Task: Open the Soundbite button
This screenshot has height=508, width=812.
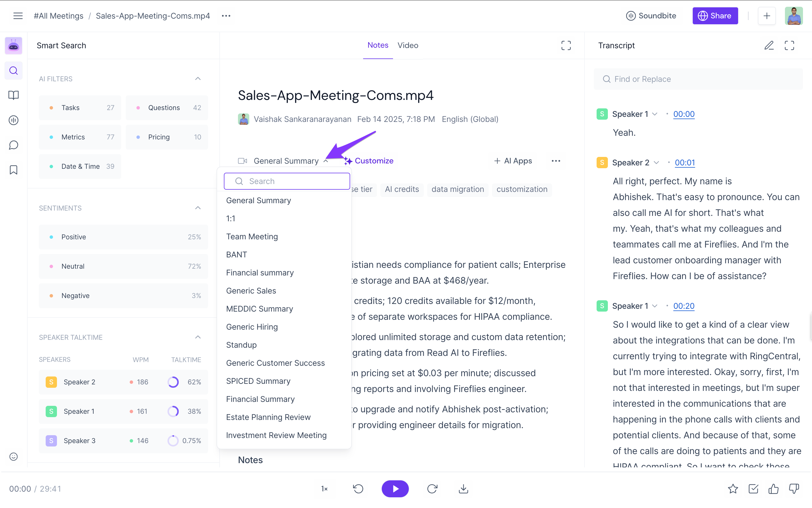Action: coord(651,16)
